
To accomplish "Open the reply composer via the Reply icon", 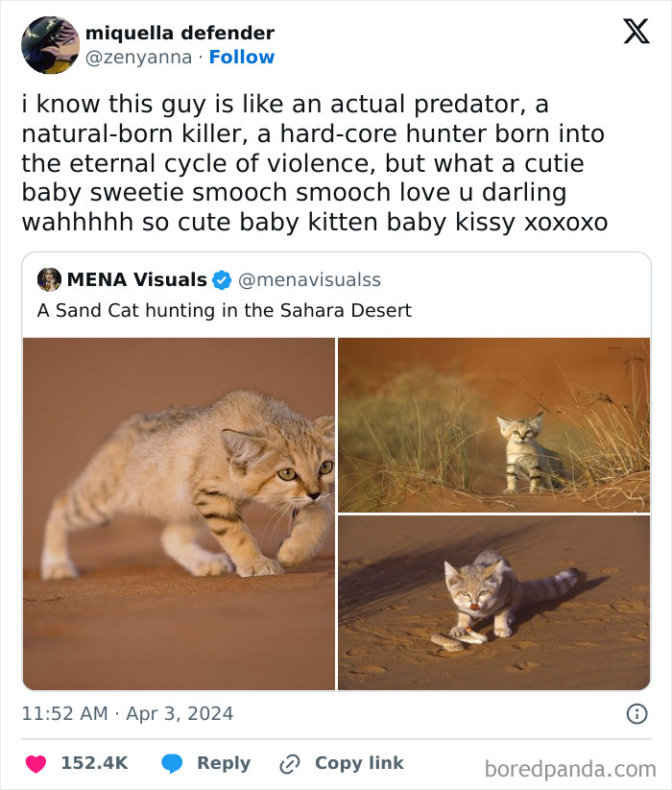I will tap(172, 763).
